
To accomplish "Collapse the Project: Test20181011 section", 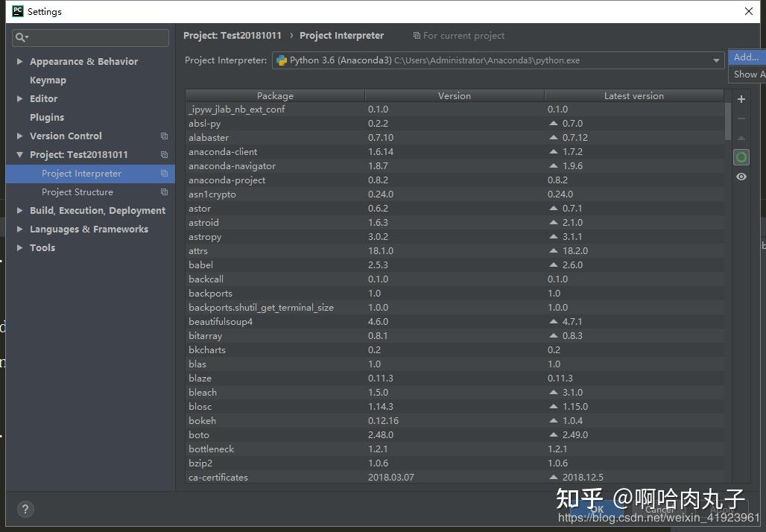I will (x=19, y=154).
